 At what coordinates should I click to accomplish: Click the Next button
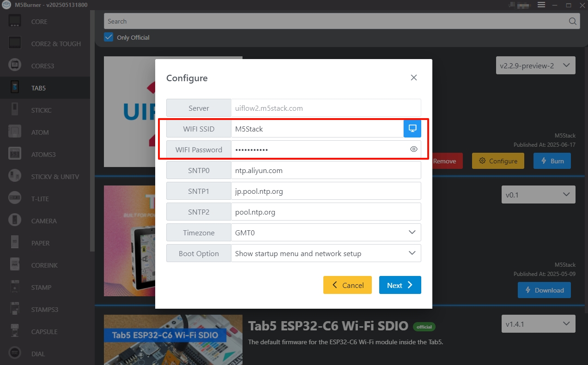[x=400, y=285]
